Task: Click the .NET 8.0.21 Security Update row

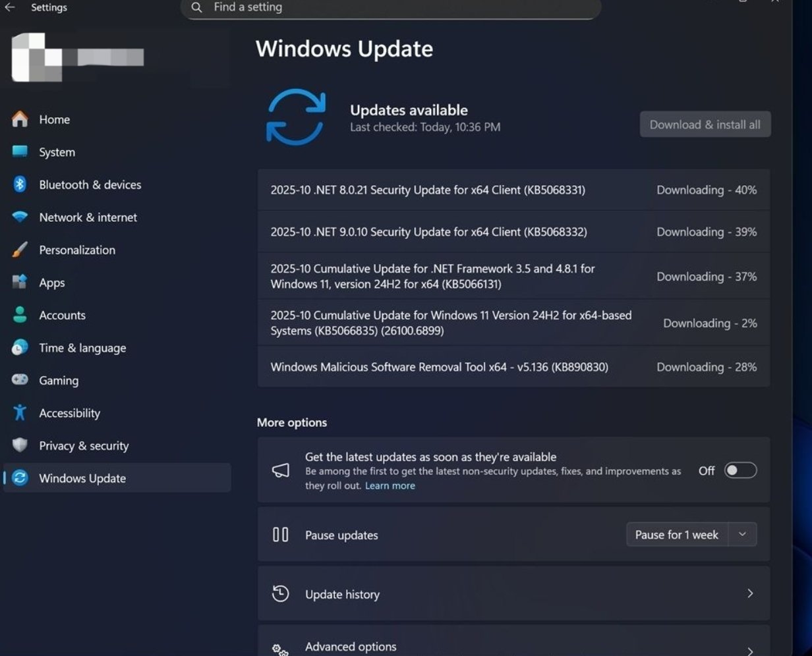Action: tap(513, 190)
